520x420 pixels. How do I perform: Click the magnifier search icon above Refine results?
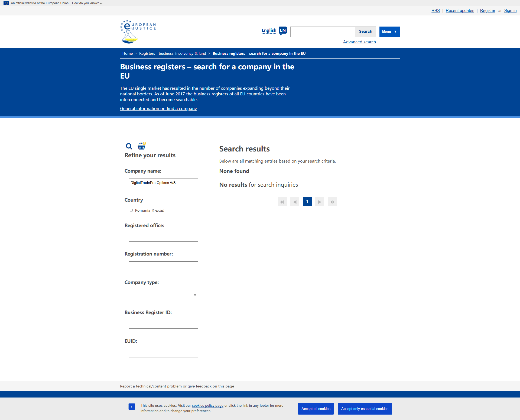pos(129,146)
